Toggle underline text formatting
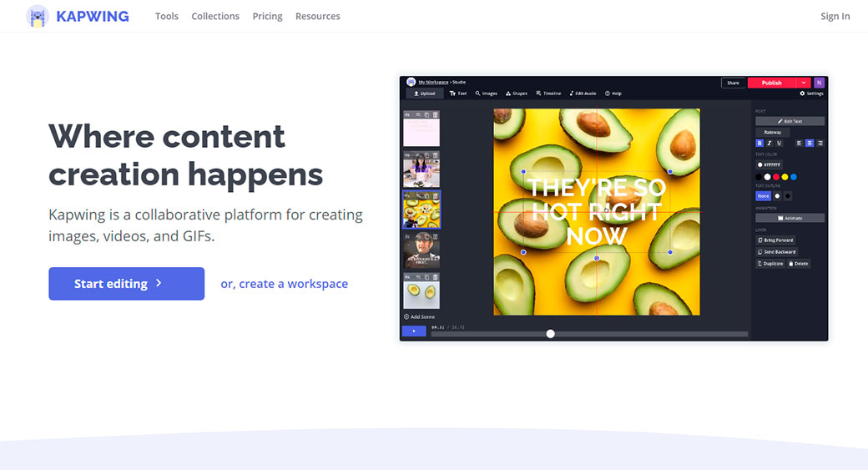The image size is (868, 470). click(x=780, y=143)
